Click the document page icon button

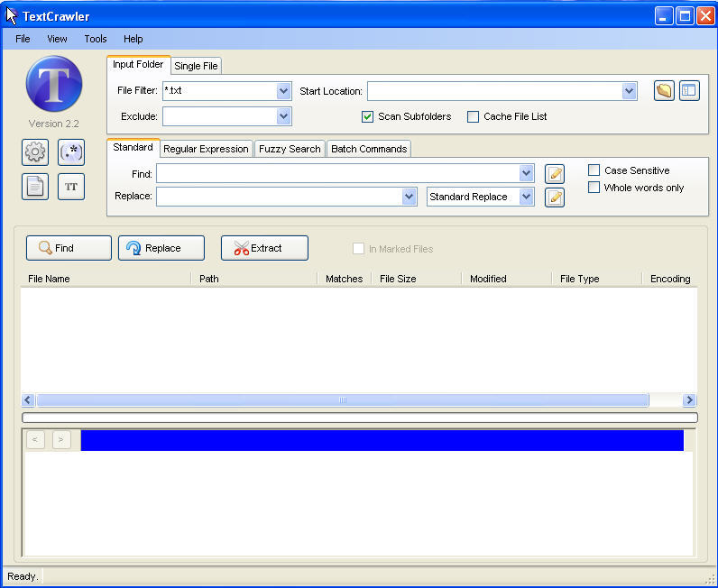click(x=35, y=187)
